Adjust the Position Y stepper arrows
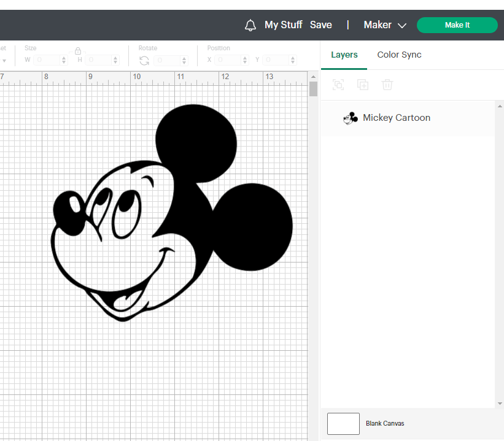The height and width of the screenshot is (441, 504). tap(292, 59)
